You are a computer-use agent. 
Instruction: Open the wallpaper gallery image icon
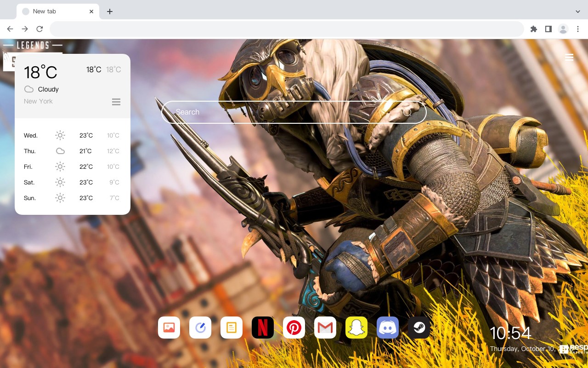pyautogui.click(x=169, y=328)
